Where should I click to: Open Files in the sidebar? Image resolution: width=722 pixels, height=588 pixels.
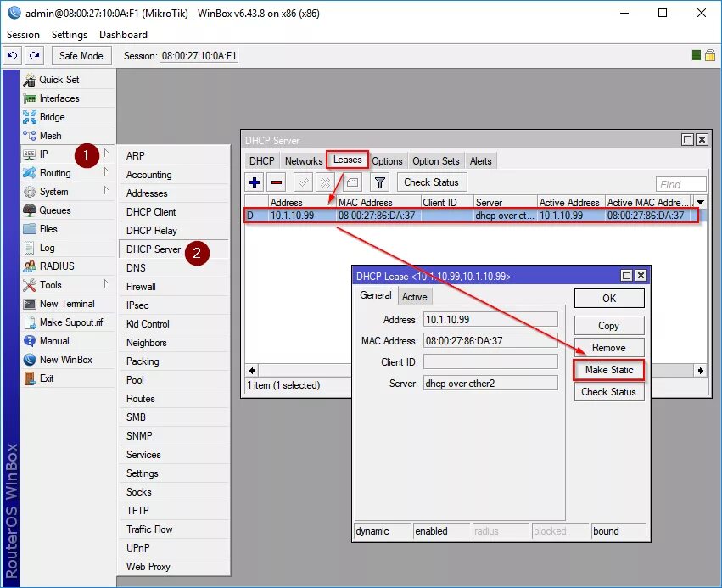pyautogui.click(x=68, y=229)
